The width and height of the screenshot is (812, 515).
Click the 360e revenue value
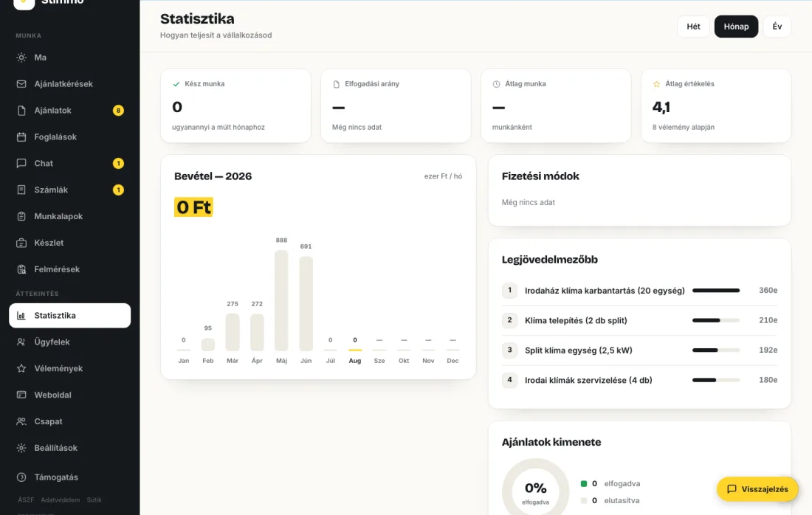point(768,291)
